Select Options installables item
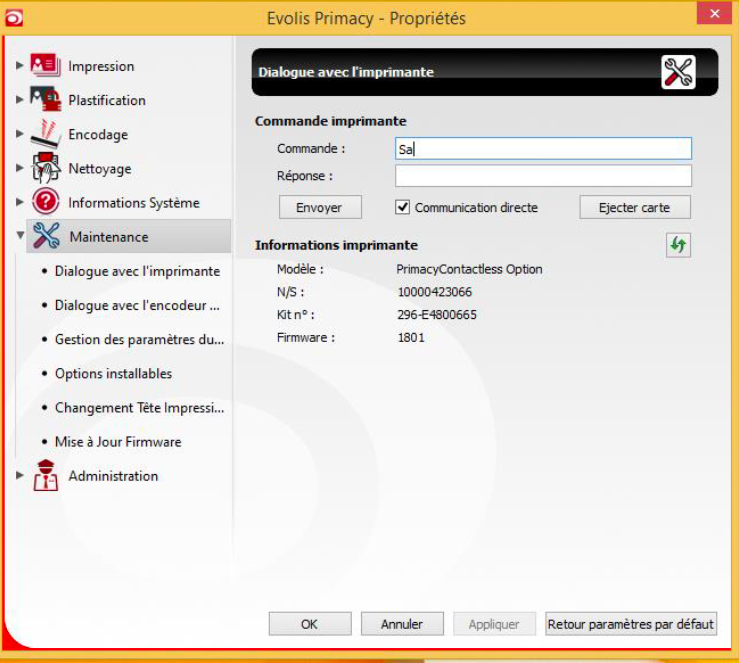The width and height of the screenshot is (739, 663). [113, 374]
